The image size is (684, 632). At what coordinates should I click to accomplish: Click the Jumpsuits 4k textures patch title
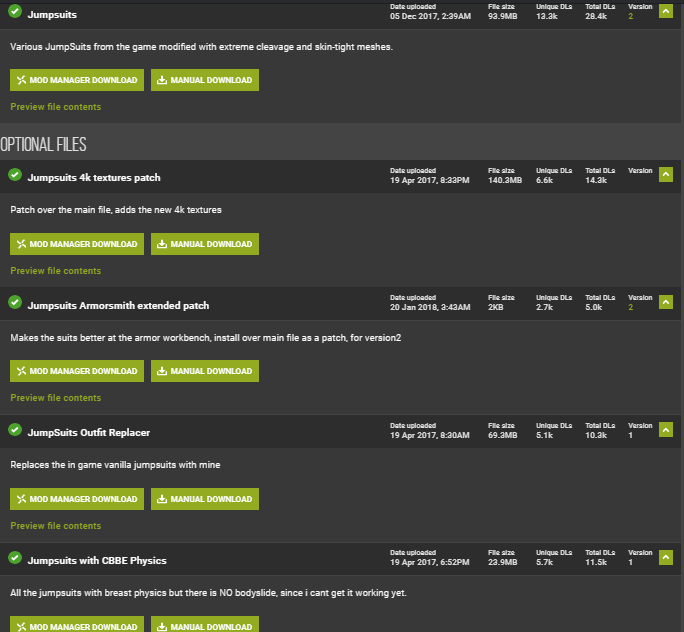(94, 178)
